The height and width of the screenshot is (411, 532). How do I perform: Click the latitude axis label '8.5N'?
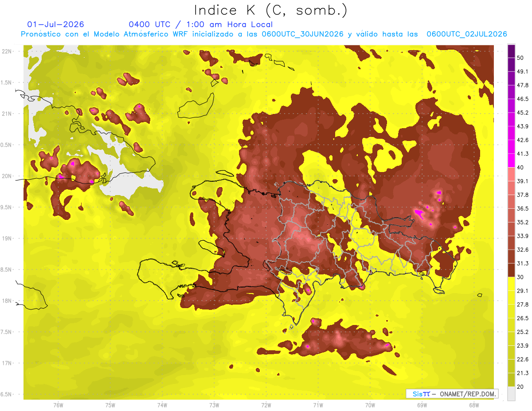click(x=7, y=270)
